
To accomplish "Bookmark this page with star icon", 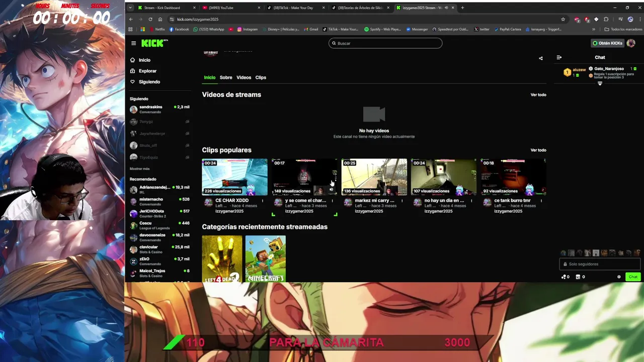I will point(563,19).
